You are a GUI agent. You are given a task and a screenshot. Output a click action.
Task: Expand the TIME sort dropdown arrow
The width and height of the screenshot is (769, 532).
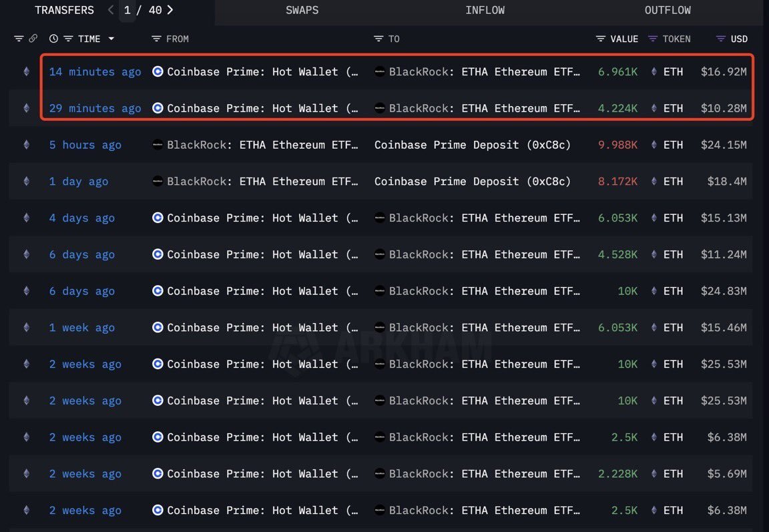pos(111,39)
